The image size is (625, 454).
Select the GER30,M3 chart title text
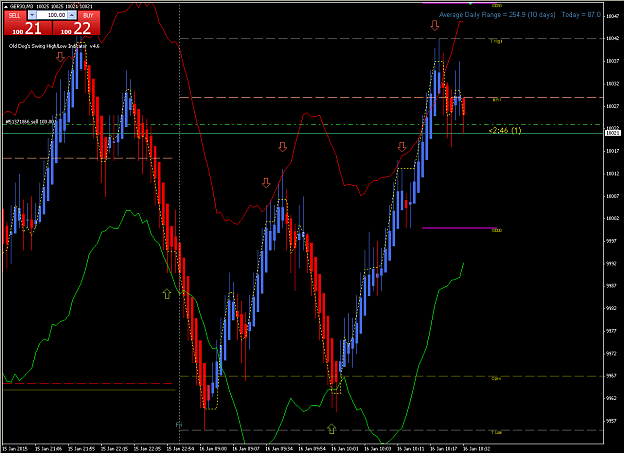tap(24, 7)
